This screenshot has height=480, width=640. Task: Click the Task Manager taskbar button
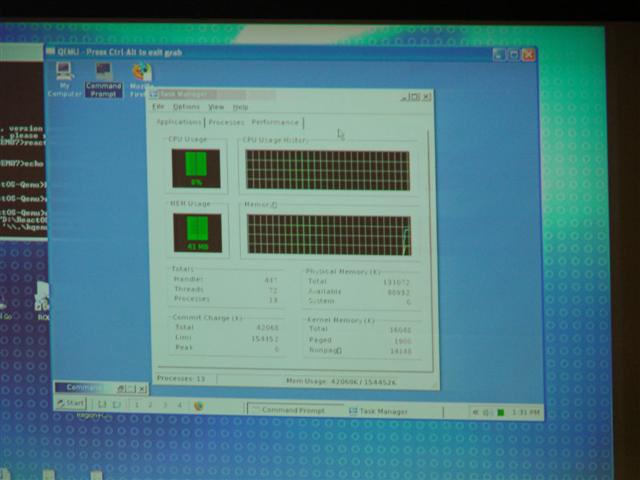click(x=382, y=411)
